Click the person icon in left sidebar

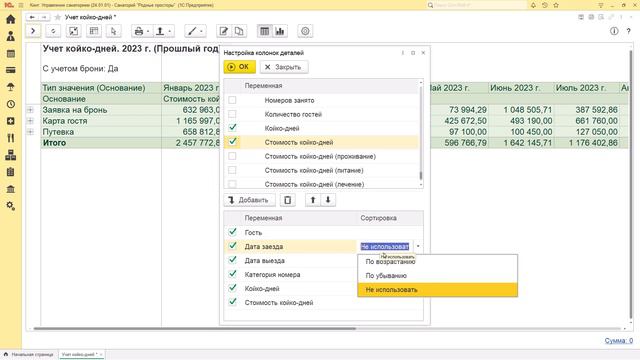click(11, 36)
